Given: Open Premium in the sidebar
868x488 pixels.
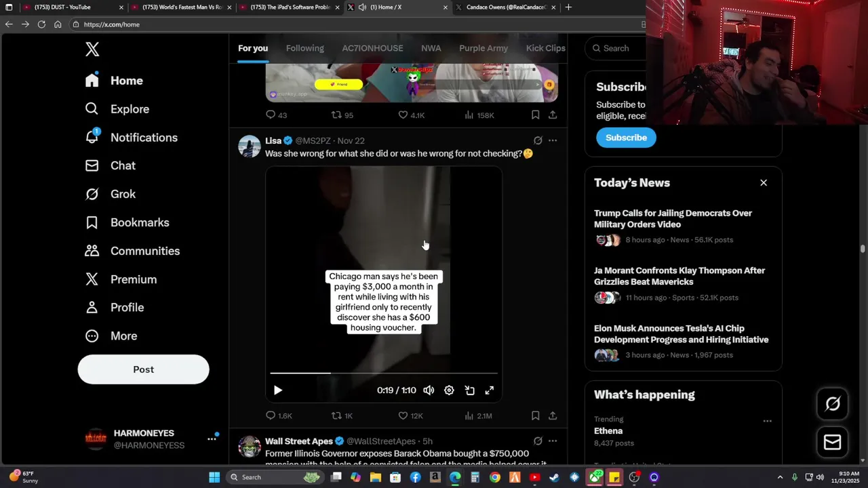Looking at the screenshot, I should [121, 279].
